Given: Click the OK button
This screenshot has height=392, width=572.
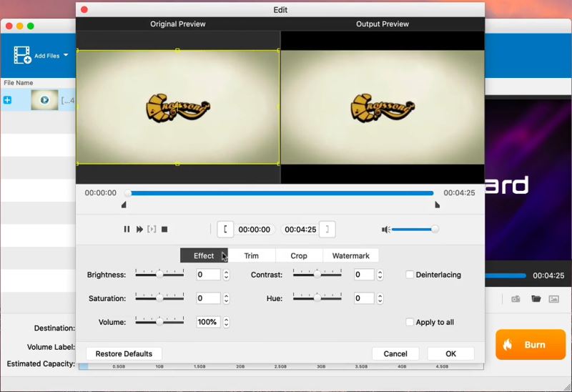Looking at the screenshot, I should coord(451,353).
